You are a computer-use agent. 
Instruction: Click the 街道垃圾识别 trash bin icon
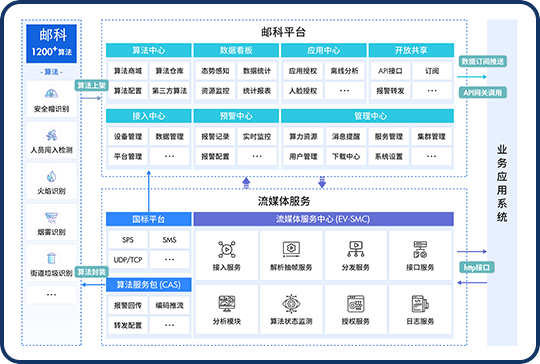(51, 258)
